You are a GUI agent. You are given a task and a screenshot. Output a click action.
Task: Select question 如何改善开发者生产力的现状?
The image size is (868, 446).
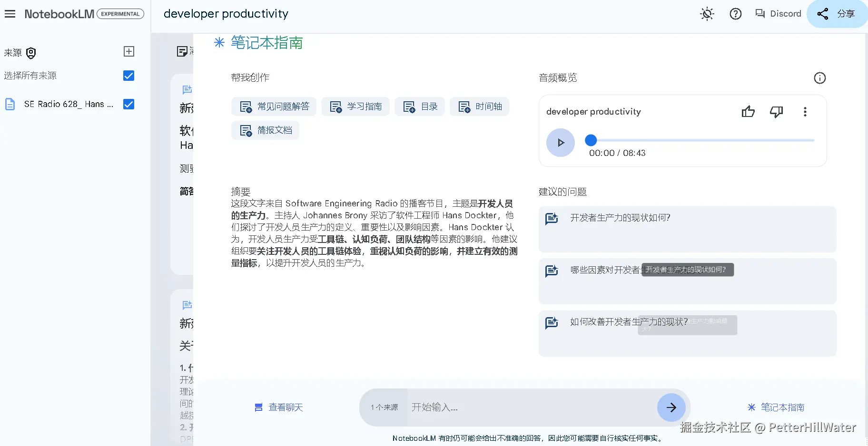tap(688, 334)
